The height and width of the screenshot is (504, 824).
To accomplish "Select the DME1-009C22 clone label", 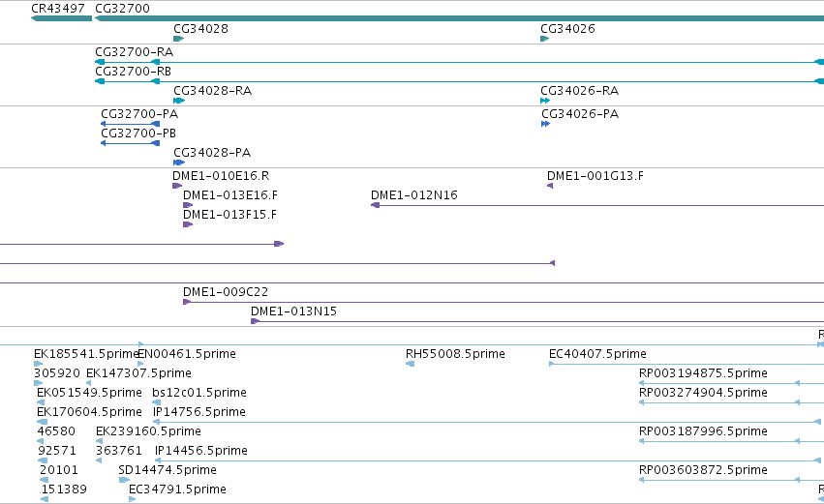I will coord(226,292).
